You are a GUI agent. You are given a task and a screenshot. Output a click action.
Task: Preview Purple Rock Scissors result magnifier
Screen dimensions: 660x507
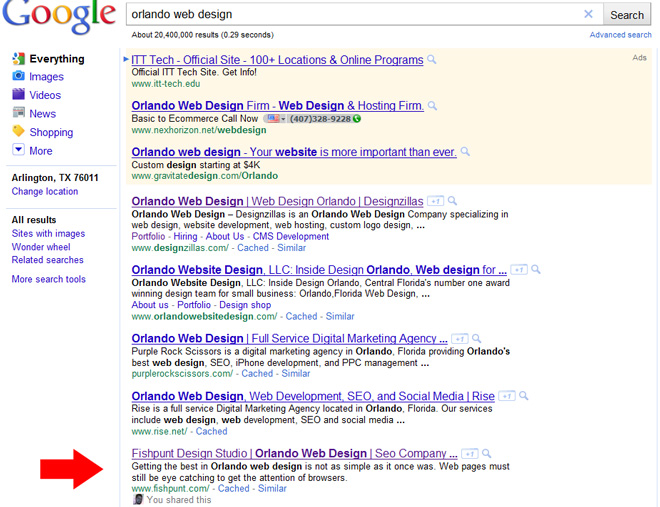point(476,338)
